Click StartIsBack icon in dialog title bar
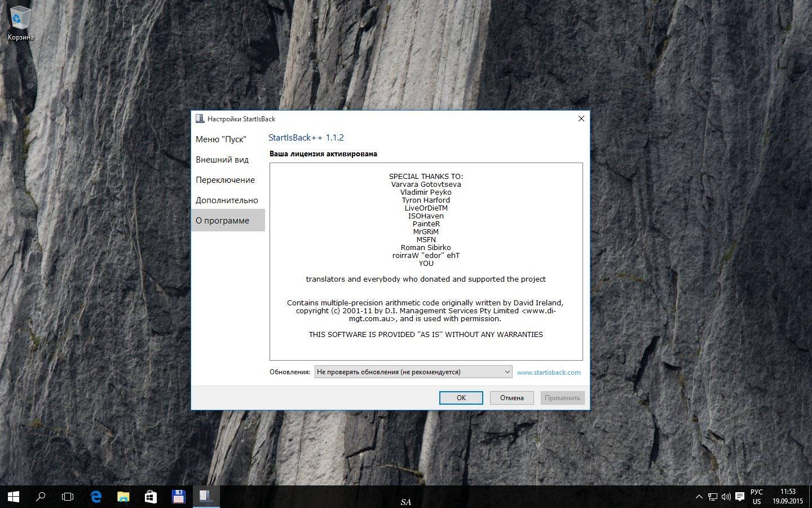Image resolution: width=812 pixels, height=508 pixels. tap(200, 119)
